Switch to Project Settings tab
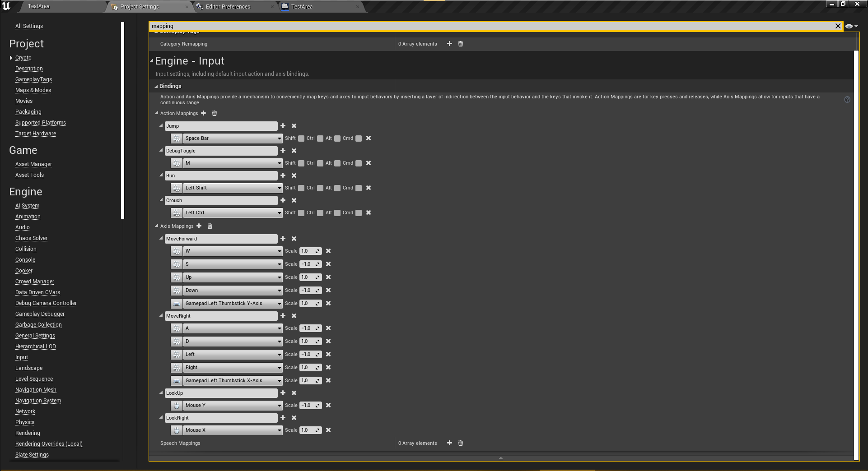The height and width of the screenshot is (471, 868). pyautogui.click(x=140, y=7)
